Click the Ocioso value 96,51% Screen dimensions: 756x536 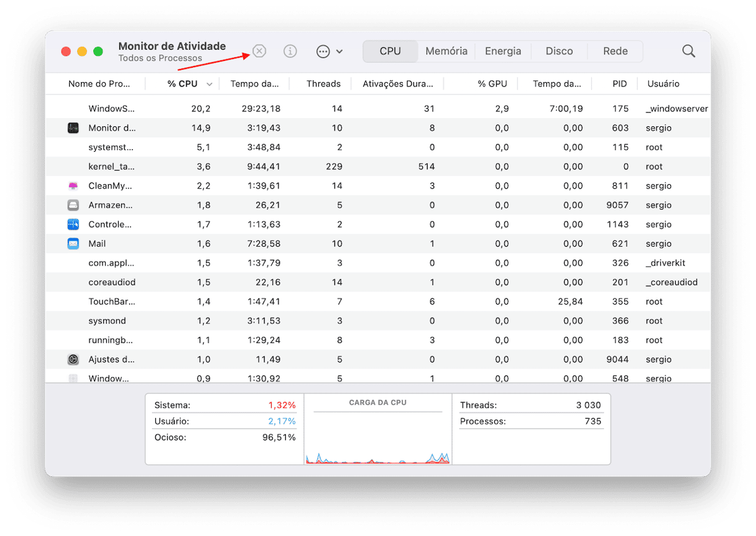point(279,438)
